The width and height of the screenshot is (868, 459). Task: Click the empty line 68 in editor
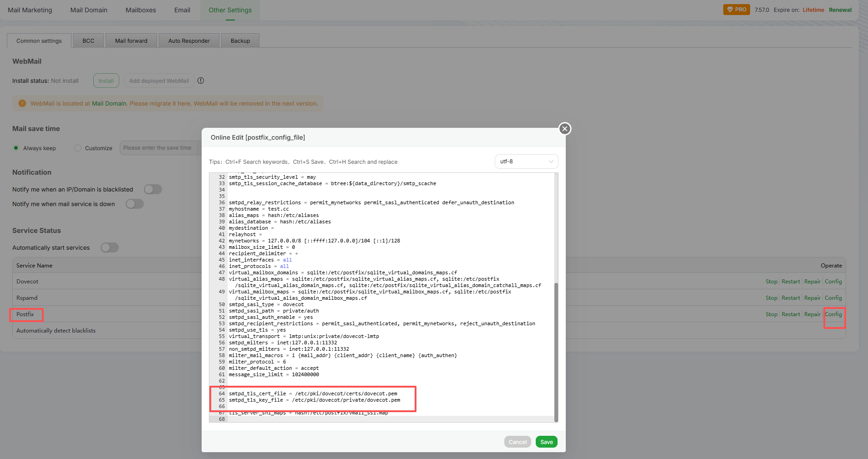391,419
